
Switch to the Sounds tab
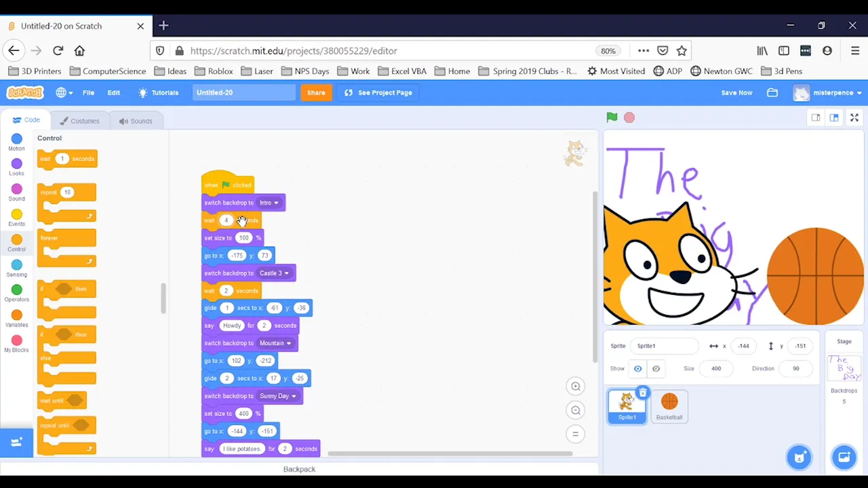coord(136,121)
